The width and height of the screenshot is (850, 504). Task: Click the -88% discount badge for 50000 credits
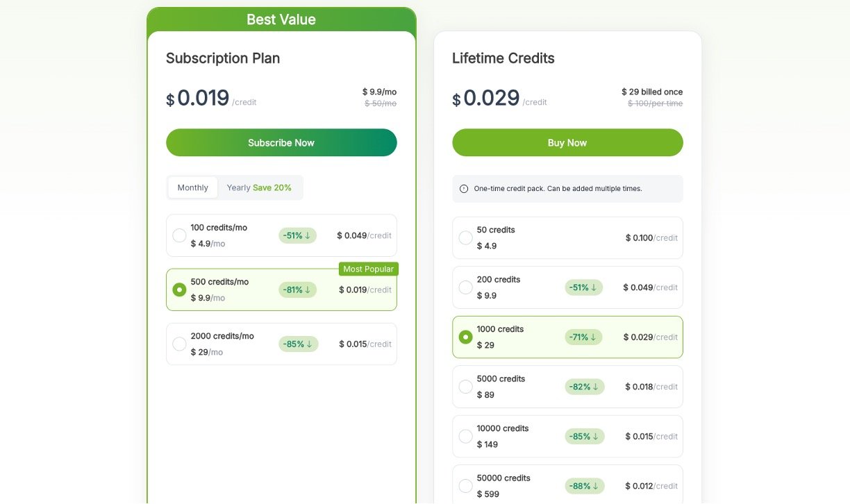584,486
